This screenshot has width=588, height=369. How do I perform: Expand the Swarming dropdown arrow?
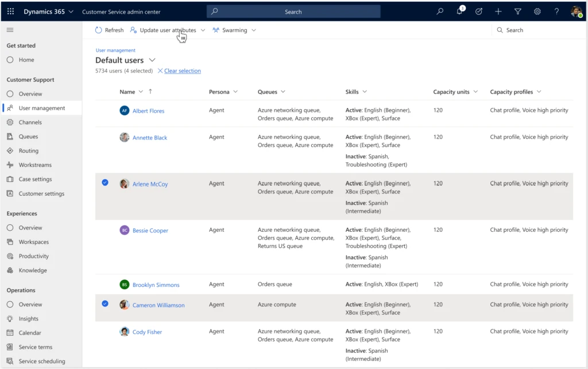pos(254,30)
